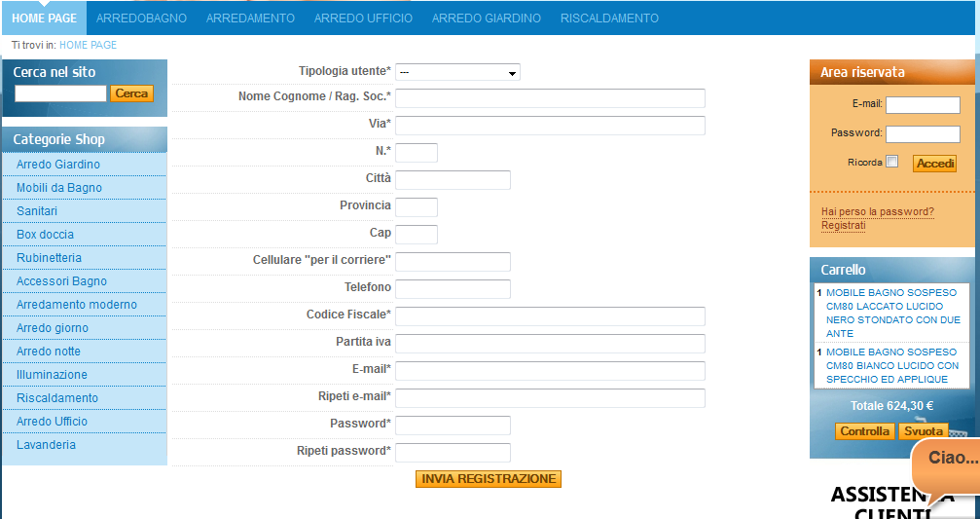980x519 pixels.
Task: Click the Accedi login button
Action: pos(934,164)
